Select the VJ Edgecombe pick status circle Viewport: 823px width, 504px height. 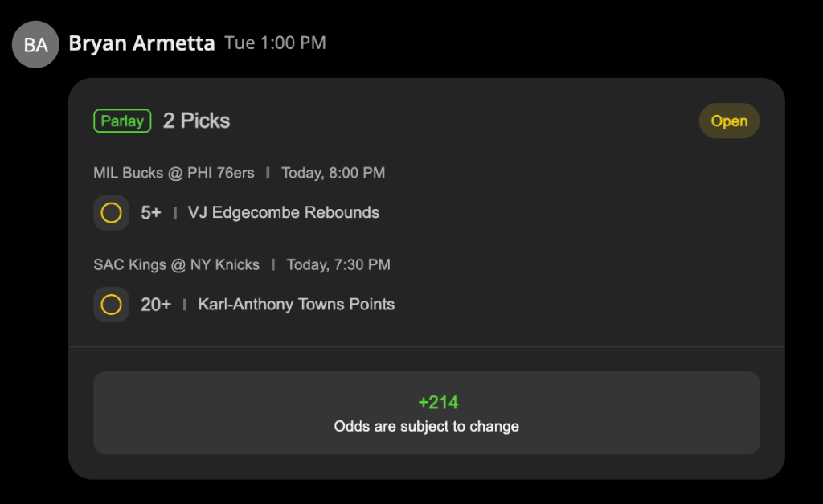[x=111, y=213]
